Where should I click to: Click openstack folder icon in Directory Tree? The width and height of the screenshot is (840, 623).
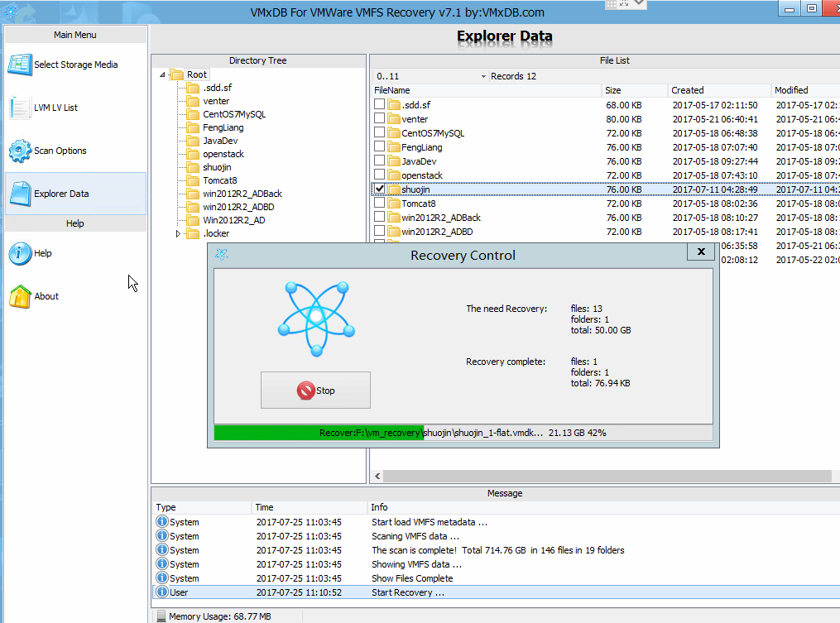[193, 154]
